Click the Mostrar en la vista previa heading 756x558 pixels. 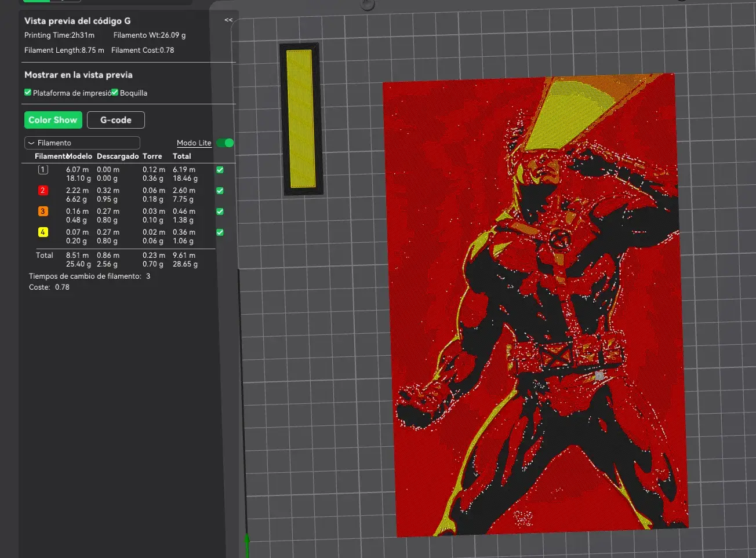[x=78, y=75]
